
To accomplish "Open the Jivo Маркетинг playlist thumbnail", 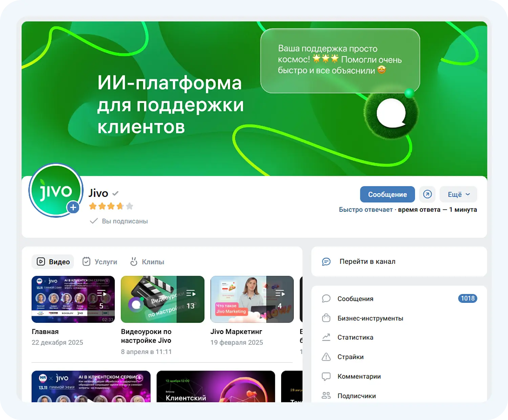I will click(x=252, y=299).
